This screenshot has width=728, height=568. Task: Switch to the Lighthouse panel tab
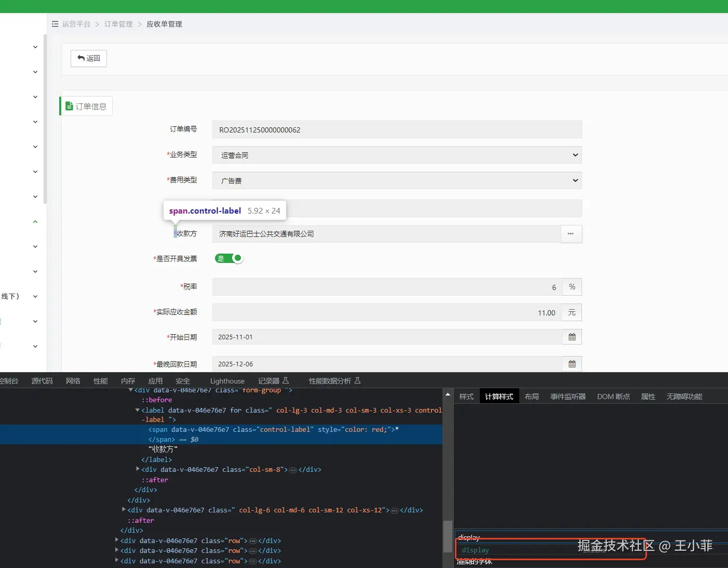pos(227,381)
